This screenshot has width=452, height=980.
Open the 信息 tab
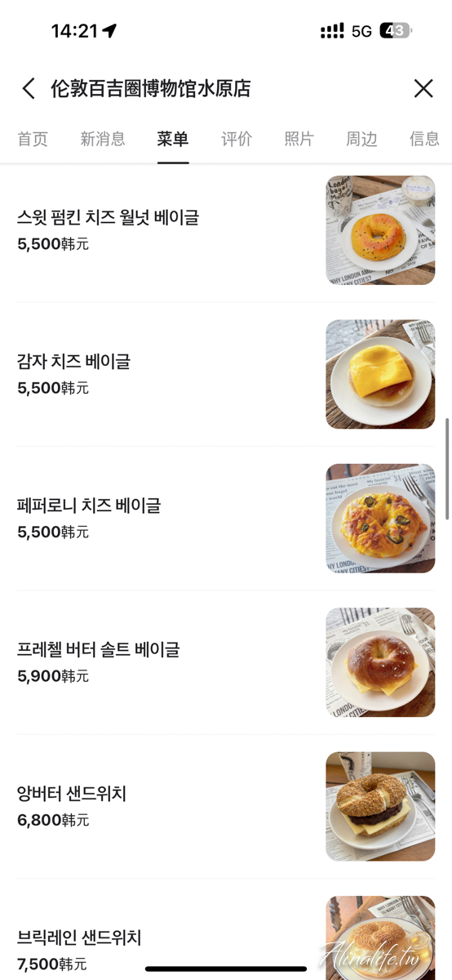tap(424, 139)
